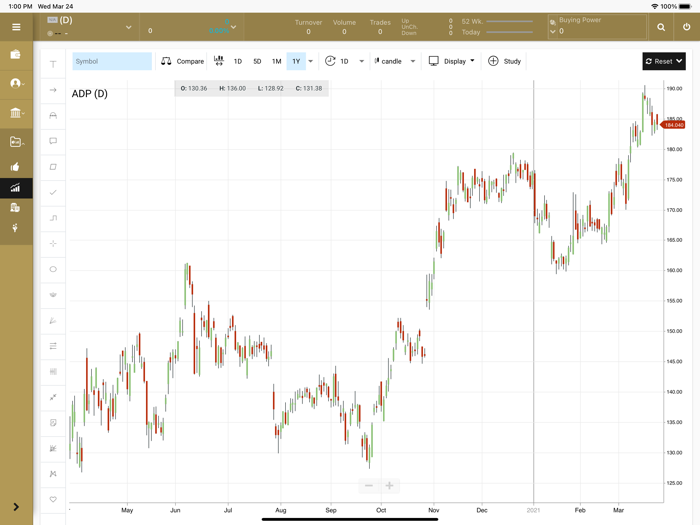Click the thumbs-up sidebar icon
The width and height of the screenshot is (700, 525).
(15, 167)
